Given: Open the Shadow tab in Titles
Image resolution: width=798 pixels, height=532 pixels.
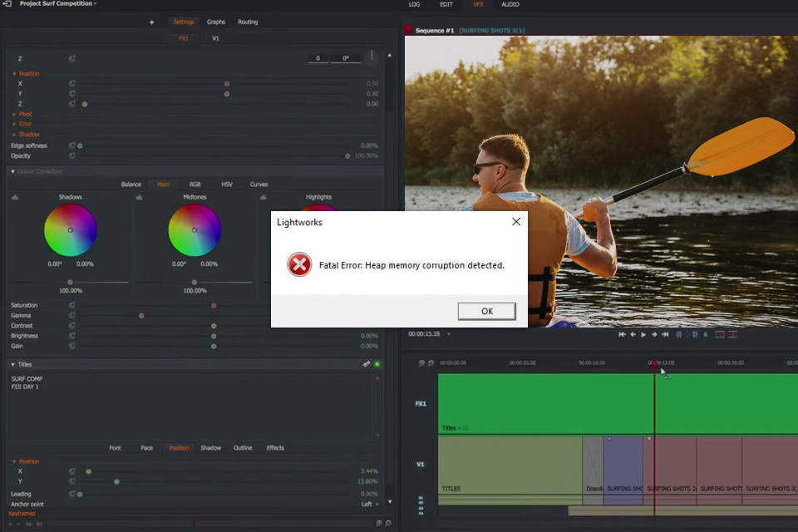Looking at the screenshot, I should click(210, 448).
